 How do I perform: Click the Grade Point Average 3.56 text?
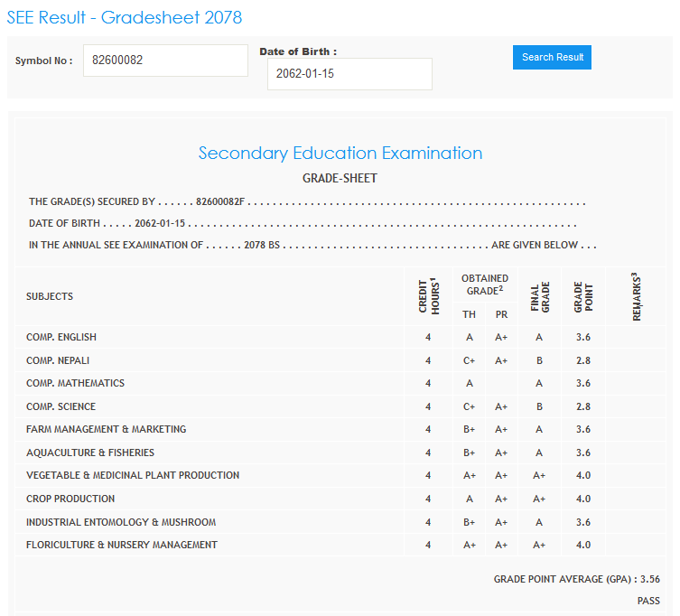pyautogui.click(x=576, y=579)
